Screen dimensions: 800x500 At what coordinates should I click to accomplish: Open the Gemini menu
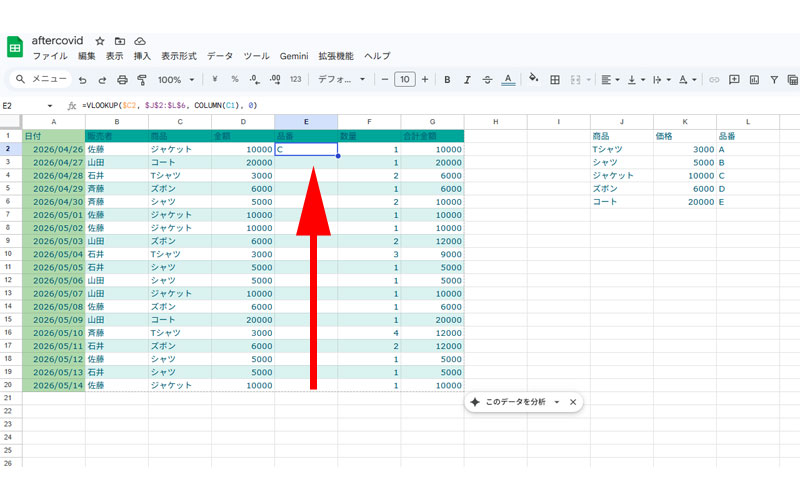(x=294, y=56)
